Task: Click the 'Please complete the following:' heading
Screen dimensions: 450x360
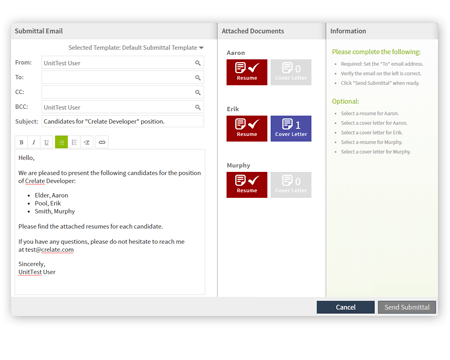Action: [x=376, y=52]
